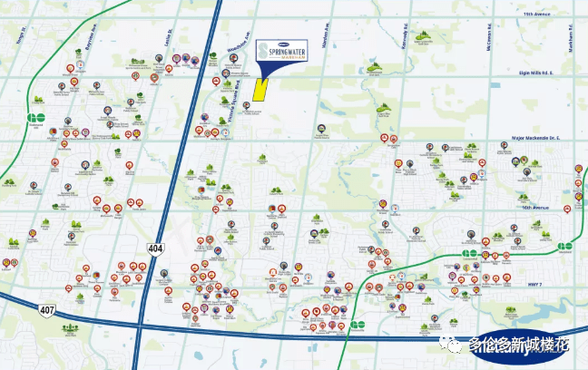Select the Richmond Hill GO station logo

36,118
